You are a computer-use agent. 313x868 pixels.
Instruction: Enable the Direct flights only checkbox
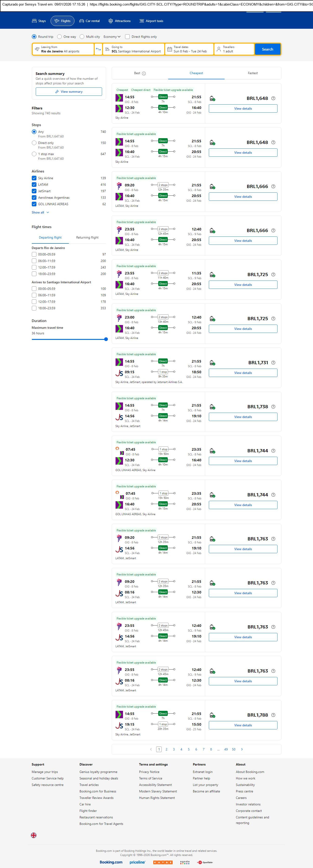(127, 37)
